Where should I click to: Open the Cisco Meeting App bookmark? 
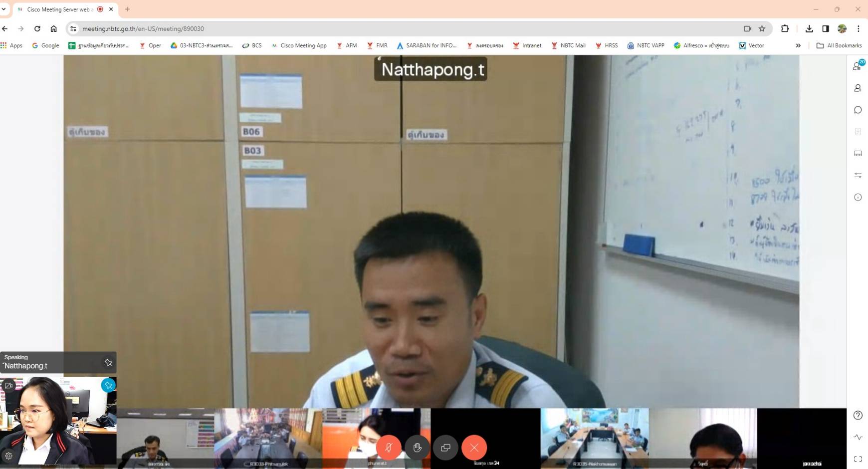pyautogui.click(x=299, y=45)
